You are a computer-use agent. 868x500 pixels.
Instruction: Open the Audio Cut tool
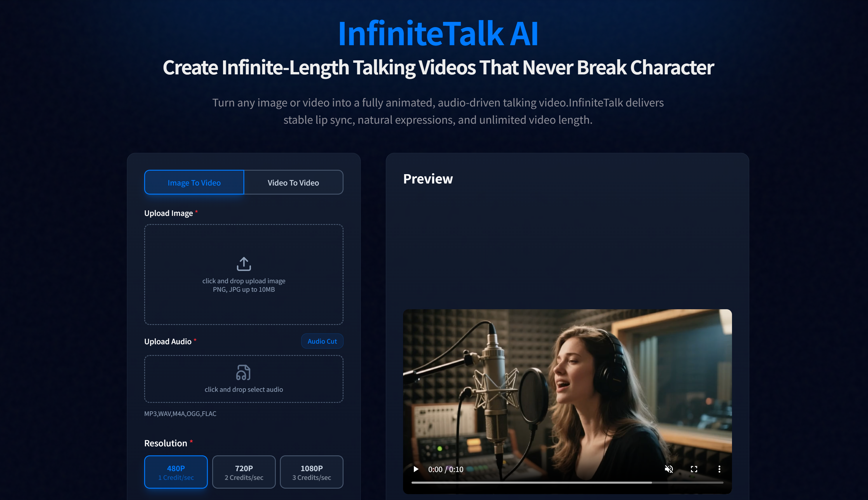pyautogui.click(x=322, y=341)
